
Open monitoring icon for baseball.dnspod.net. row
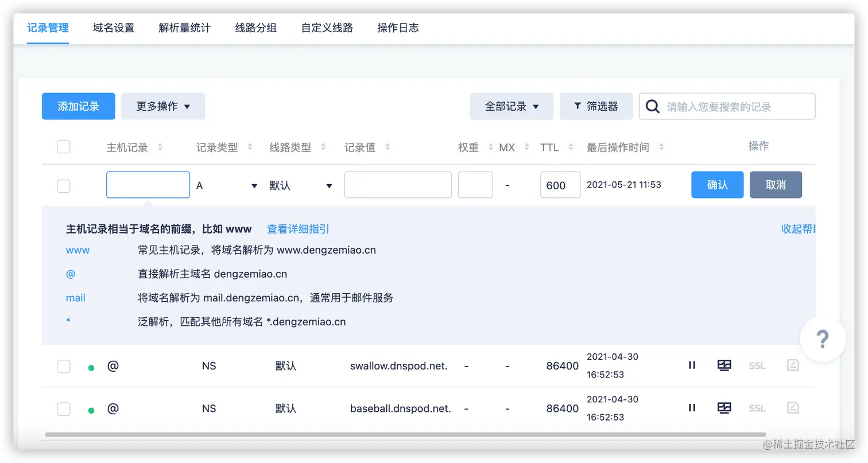click(x=724, y=408)
